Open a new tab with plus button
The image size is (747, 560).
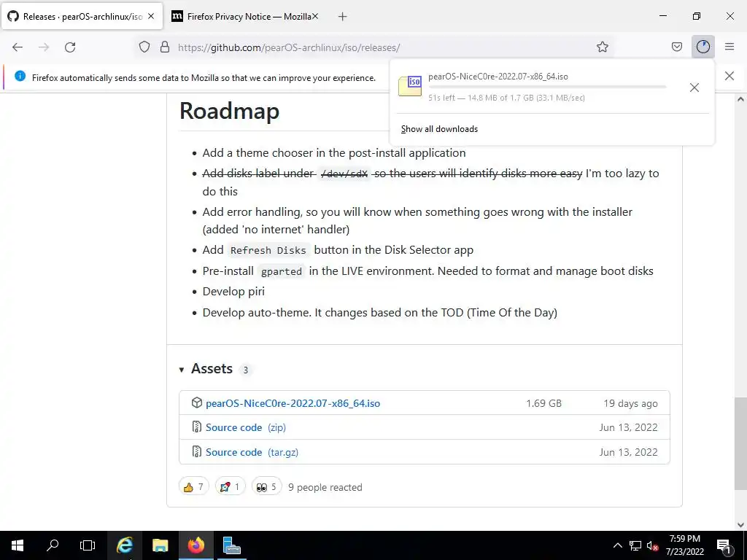(x=342, y=17)
